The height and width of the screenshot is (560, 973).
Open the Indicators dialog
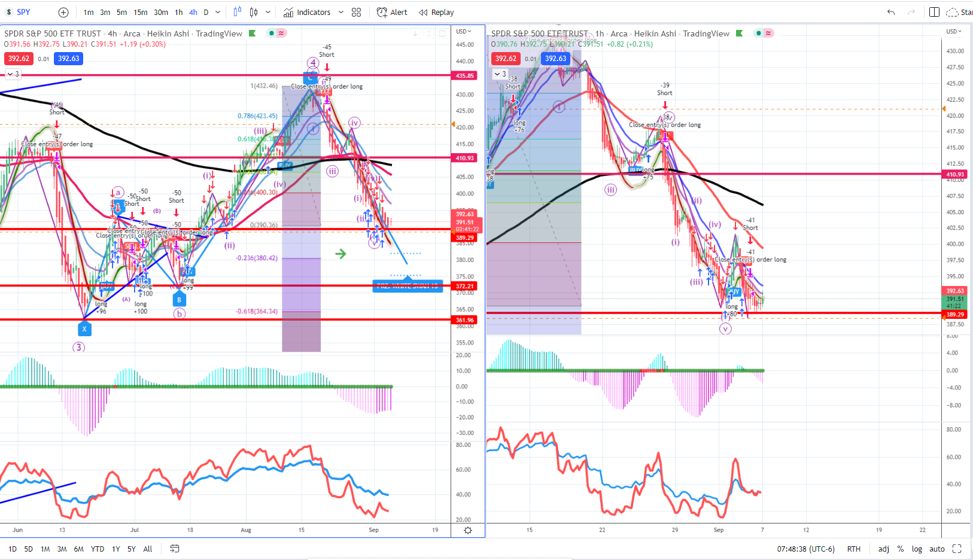pyautogui.click(x=307, y=12)
